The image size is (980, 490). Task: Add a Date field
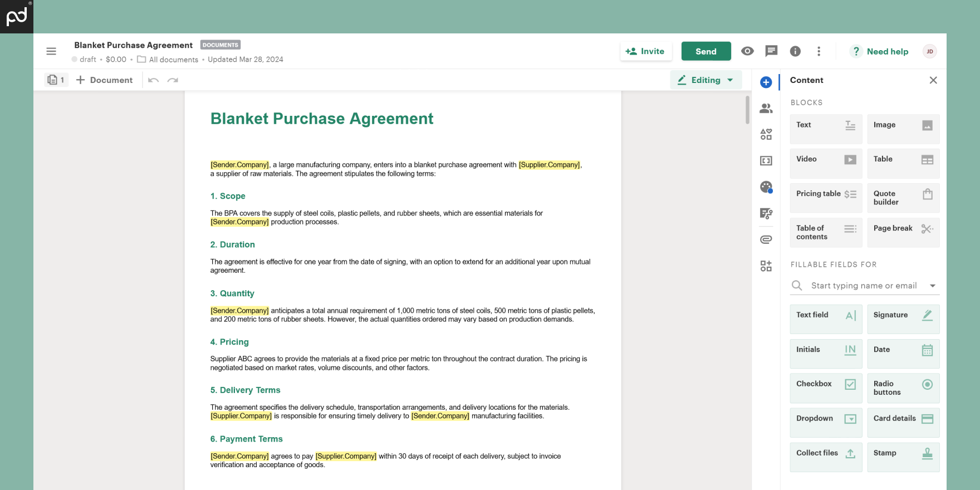[903, 354]
